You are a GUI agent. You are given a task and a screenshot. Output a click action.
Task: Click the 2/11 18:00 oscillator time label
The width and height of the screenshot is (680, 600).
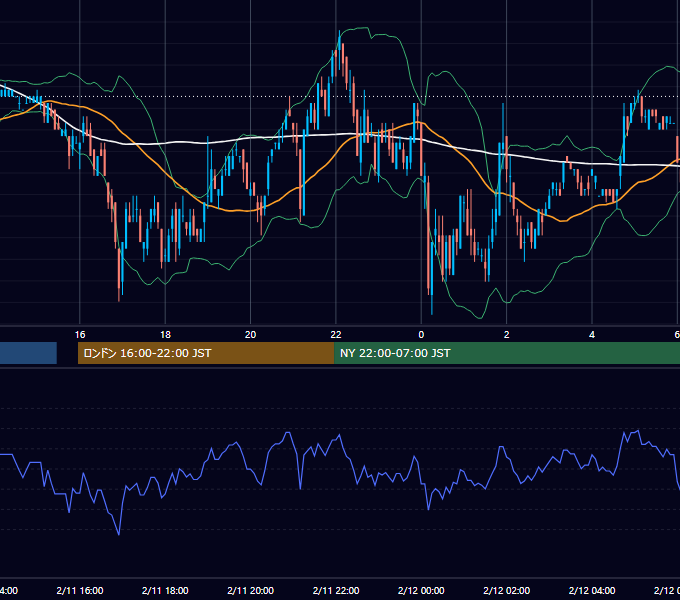click(x=165, y=590)
